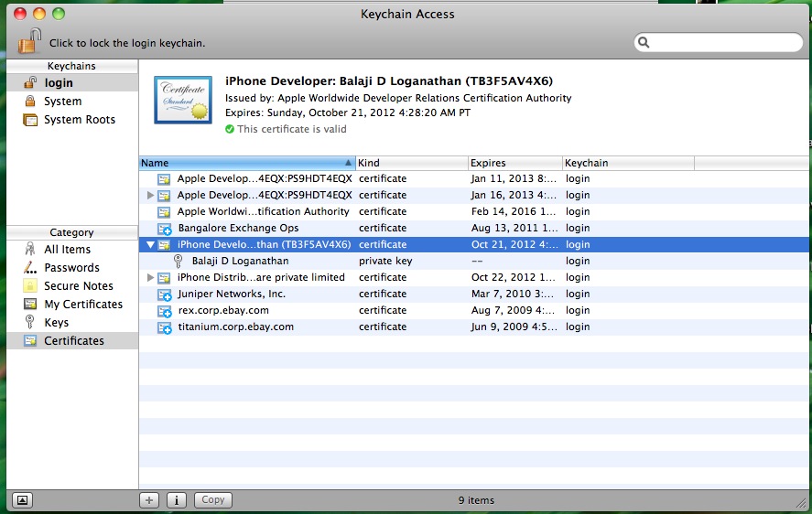Click the My Certificates icon
812x514 pixels.
coord(30,304)
